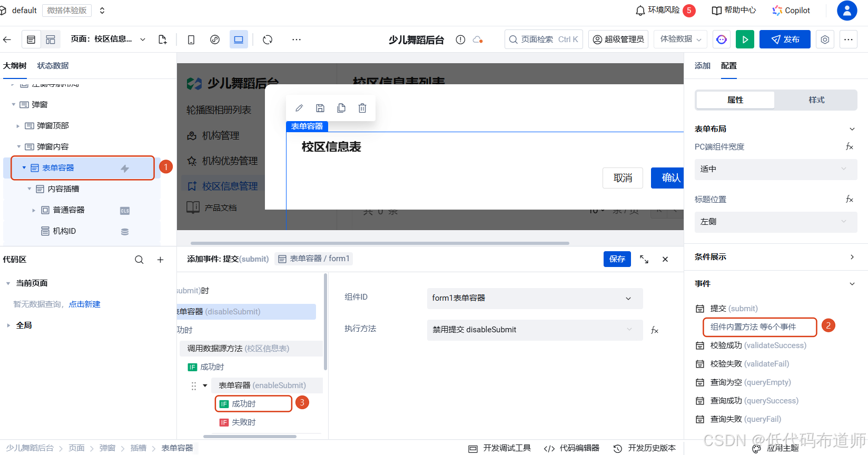The height and width of the screenshot is (455, 868).
Task: Open the 页面检索 search box
Action: [x=544, y=39]
